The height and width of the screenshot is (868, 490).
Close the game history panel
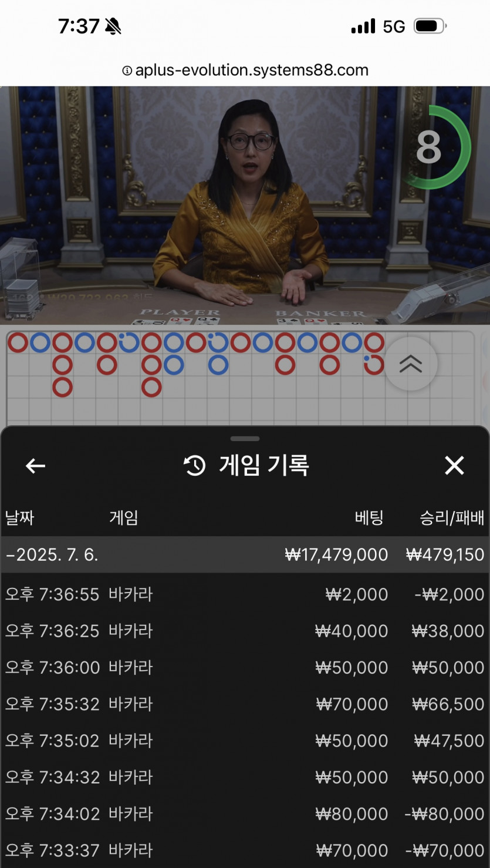[454, 466]
